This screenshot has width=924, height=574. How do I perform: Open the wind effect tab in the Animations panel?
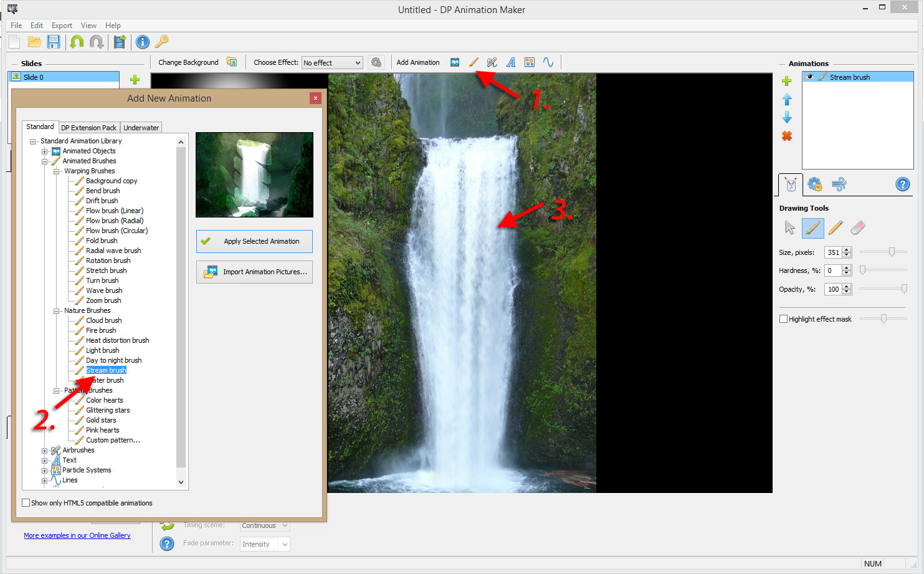(x=839, y=184)
